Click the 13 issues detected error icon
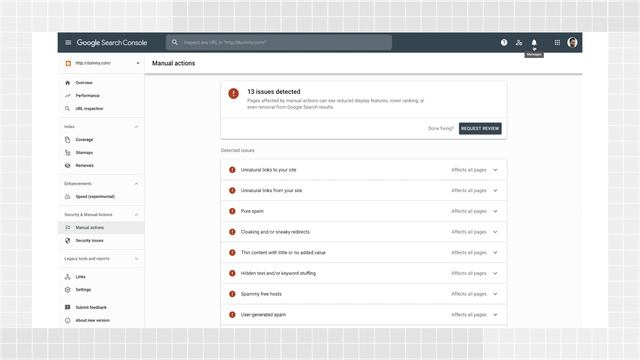 [x=233, y=93]
